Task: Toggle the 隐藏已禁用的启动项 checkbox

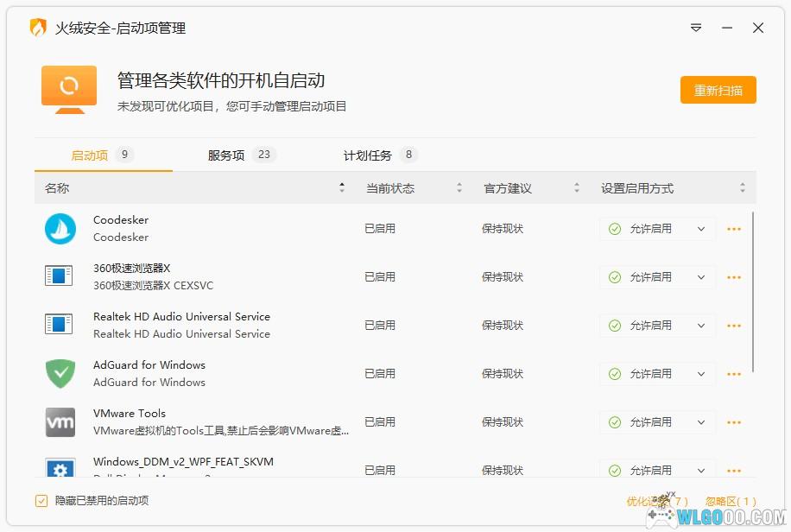Action: pyautogui.click(x=41, y=501)
